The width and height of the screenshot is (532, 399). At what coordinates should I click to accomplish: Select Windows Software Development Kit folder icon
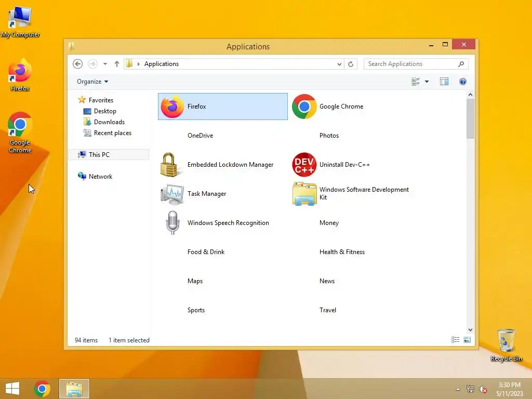point(304,194)
